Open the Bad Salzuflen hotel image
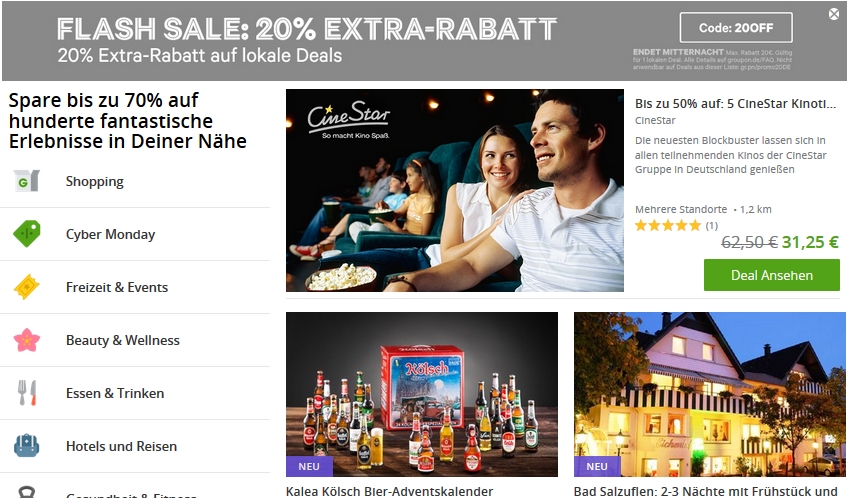 [x=710, y=394]
